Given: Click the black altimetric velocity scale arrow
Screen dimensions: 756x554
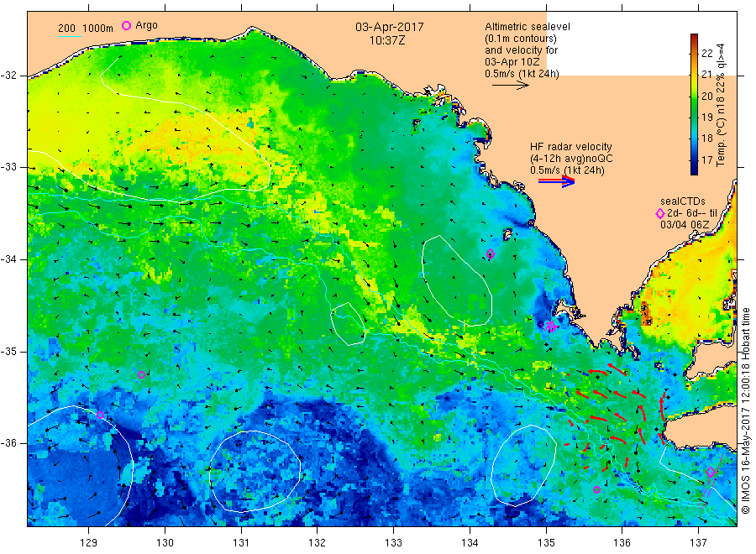Looking at the screenshot, I should pos(511,86).
